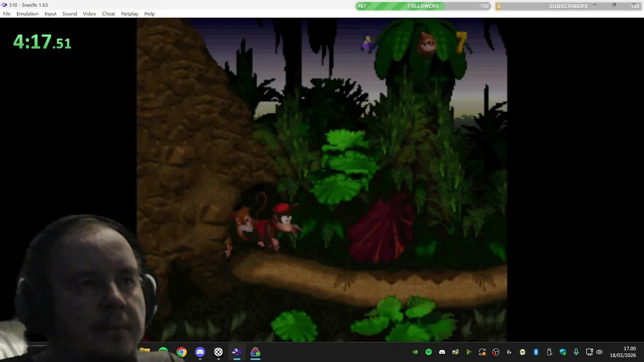Open Windows Security shield tray icon

point(562,352)
